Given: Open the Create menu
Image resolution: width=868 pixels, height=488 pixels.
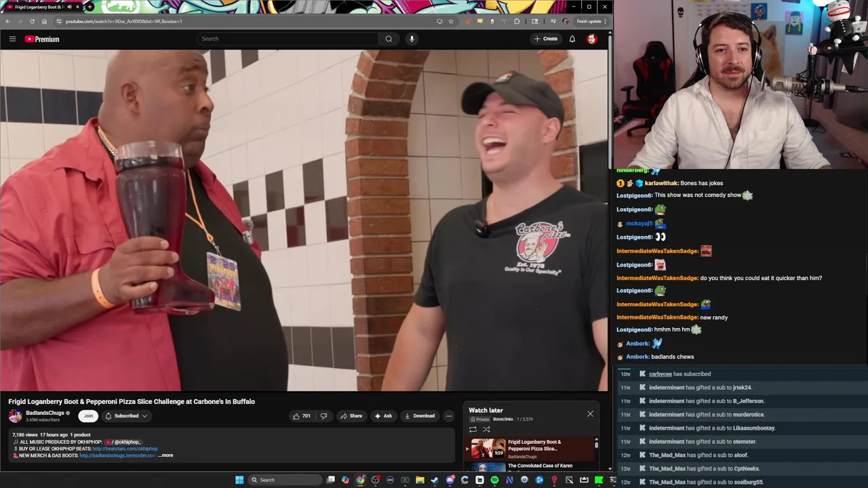Looking at the screenshot, I should [545, 39].
